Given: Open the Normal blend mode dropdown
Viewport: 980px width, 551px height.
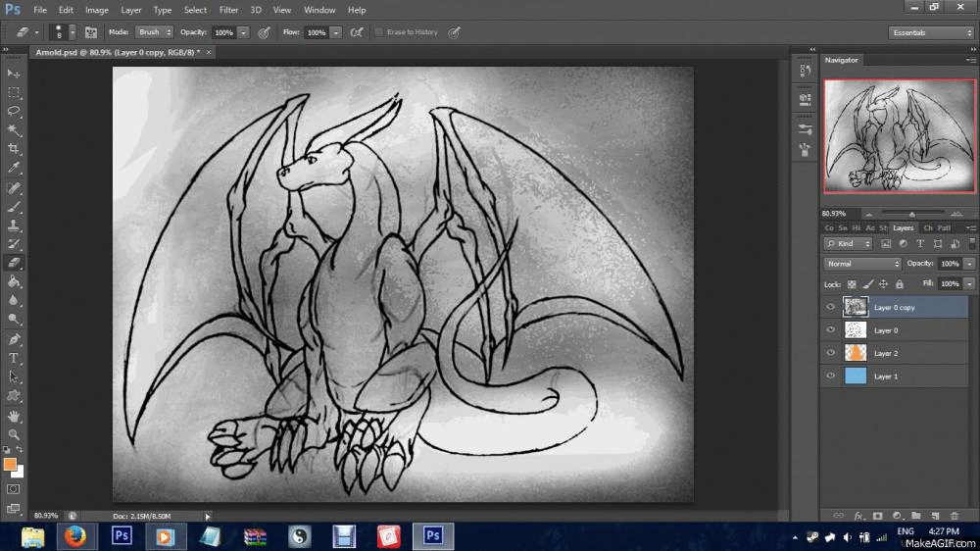Looking at the screenshot, I should (x=862, y=264).
